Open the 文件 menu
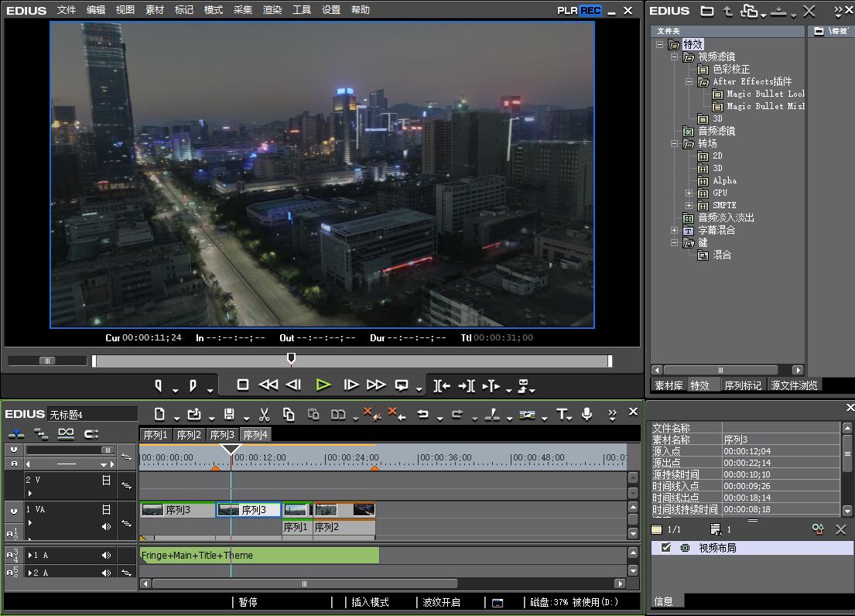This screenshot has height=616, width=855. coord(66,10)
